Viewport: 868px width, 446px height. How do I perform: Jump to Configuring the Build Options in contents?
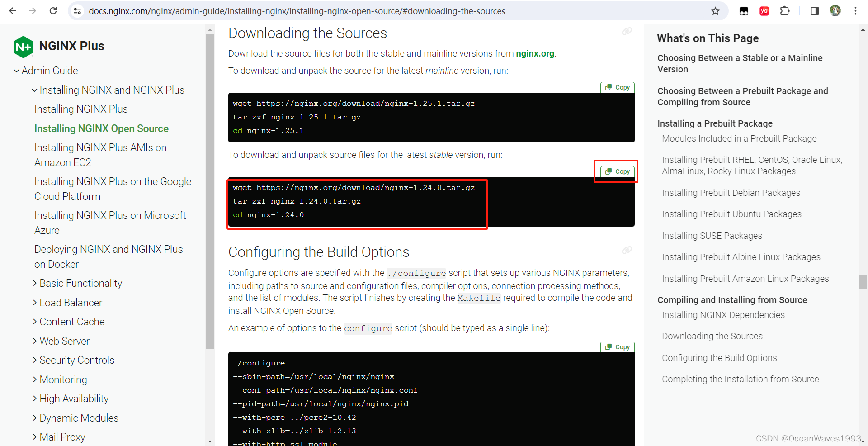(719, 358)
